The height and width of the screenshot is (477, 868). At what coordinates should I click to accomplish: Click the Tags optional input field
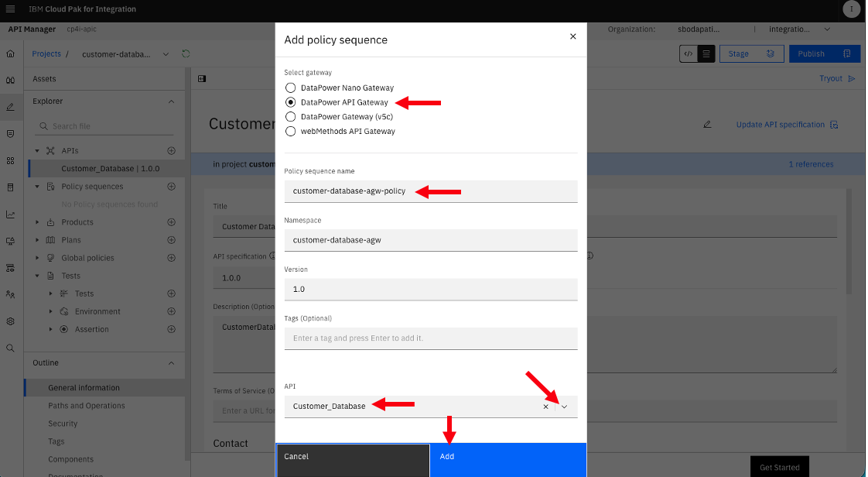[431, 338]
